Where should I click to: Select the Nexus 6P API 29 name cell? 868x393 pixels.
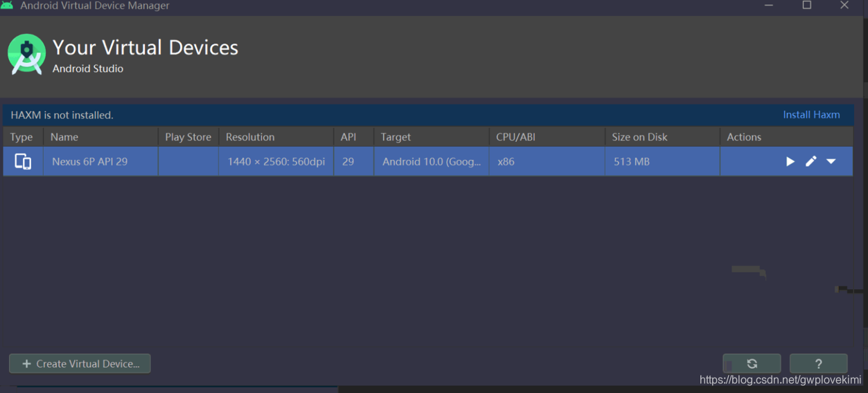point(100,161)
